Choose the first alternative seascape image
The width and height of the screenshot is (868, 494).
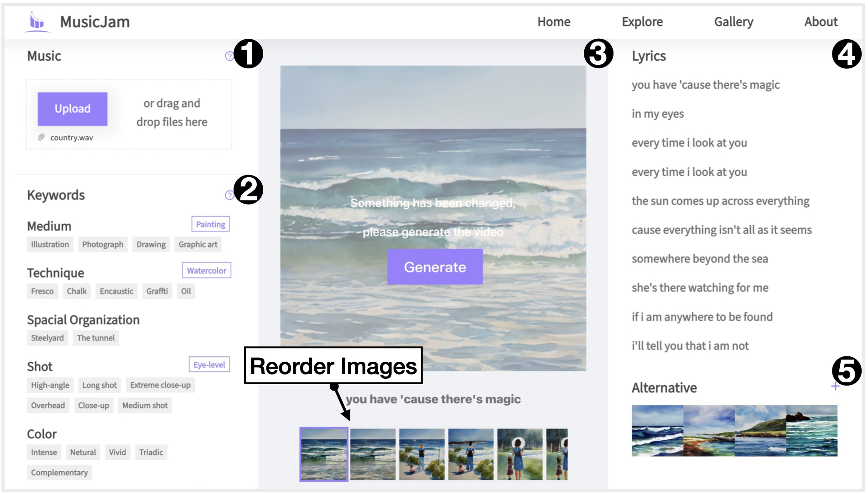click(x=657, y=431)
